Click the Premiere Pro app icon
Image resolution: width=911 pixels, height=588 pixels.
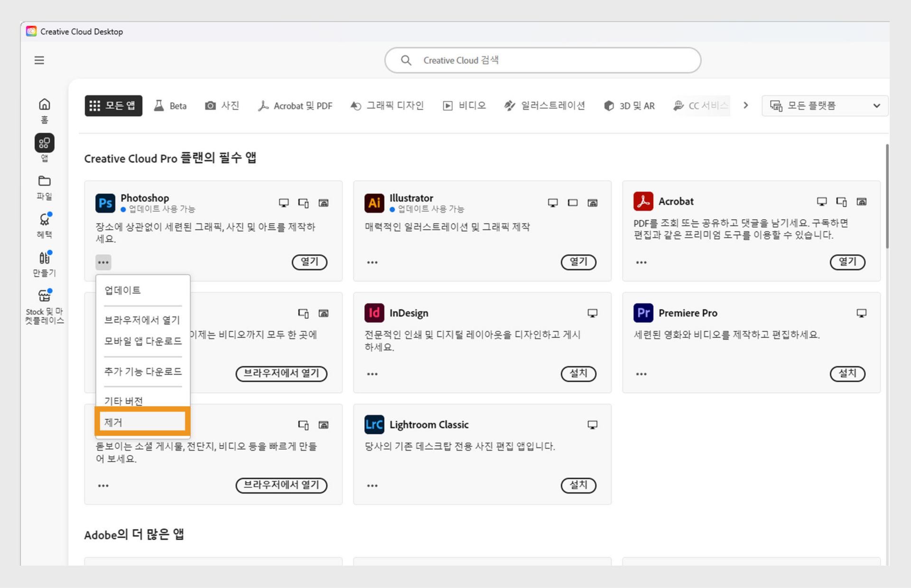click(x=643, y=313)
